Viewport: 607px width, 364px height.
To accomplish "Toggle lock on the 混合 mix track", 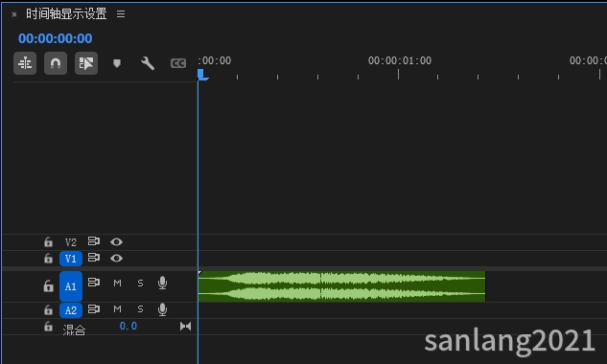I will 48,326.
